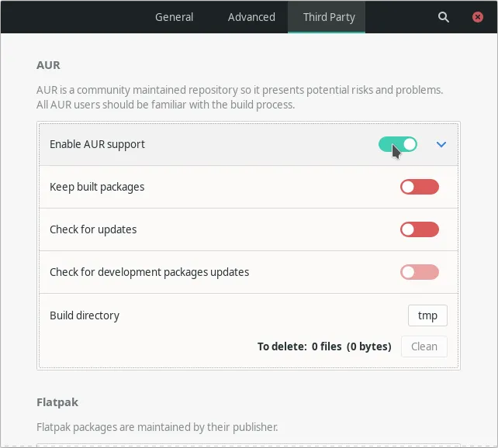Click 'Flatpak packages are maintained by their publisher' text
This screenshot has height=448, width=498.
pyautogui.click(x=157, y=427)
